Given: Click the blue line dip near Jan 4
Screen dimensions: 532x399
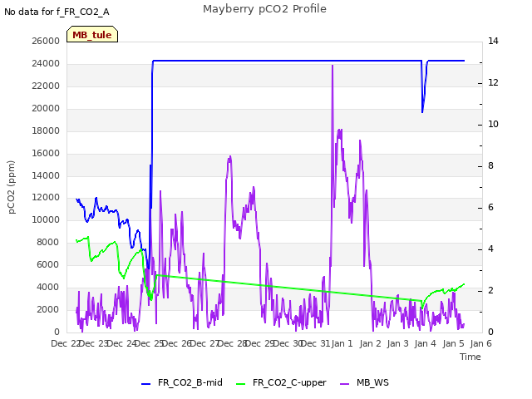Looking at the screenshot, I should pyautogui.click(x=422, y=112).
